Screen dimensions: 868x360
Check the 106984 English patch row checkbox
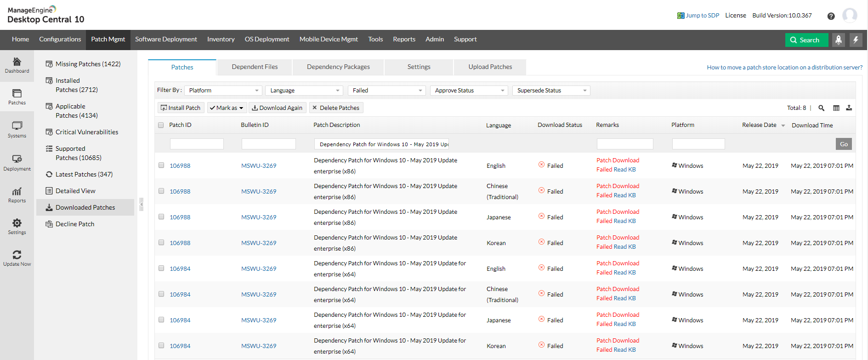161,268
